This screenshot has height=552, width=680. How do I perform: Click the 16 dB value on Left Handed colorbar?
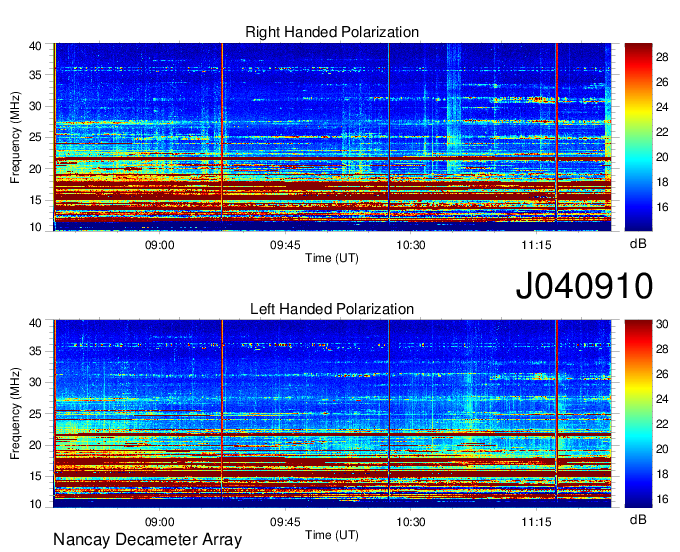[x=662, y=500]
